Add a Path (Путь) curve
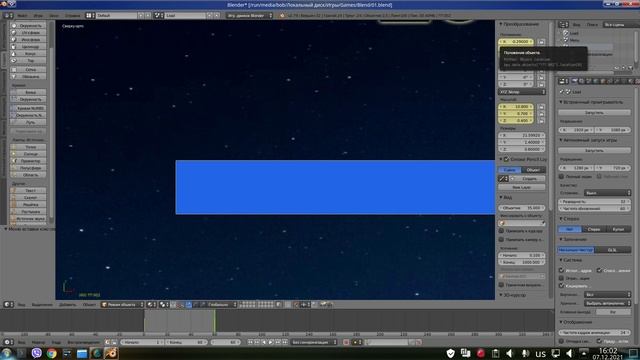The width and height of the screenshot is (640, 360). (28, 122)
